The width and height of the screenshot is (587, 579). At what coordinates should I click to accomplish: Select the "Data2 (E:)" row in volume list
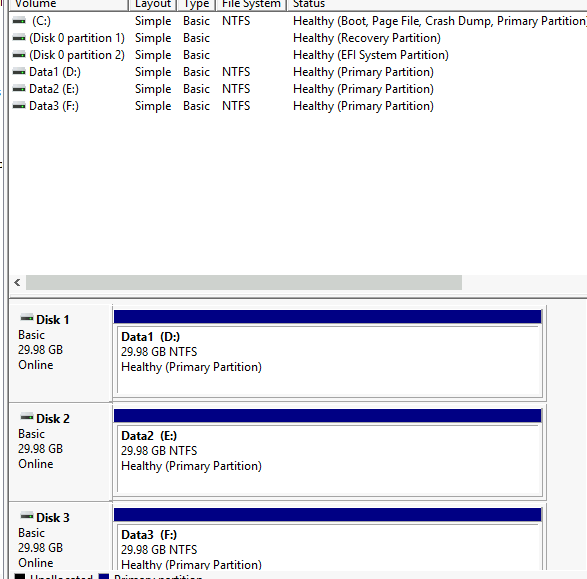(x=54, y=89)
